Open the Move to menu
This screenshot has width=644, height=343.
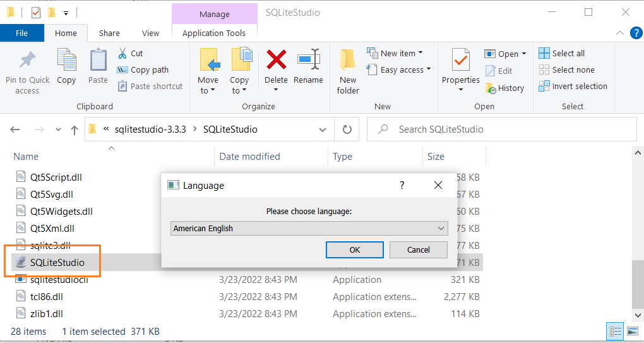pyautogui.click(x=208, y=71)
